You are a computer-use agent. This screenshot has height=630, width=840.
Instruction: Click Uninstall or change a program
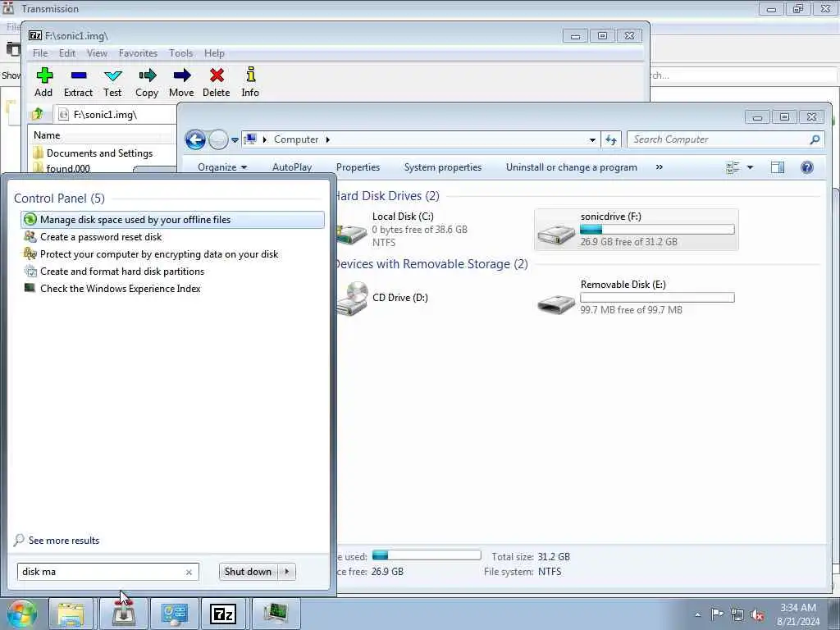pos(572,167)
